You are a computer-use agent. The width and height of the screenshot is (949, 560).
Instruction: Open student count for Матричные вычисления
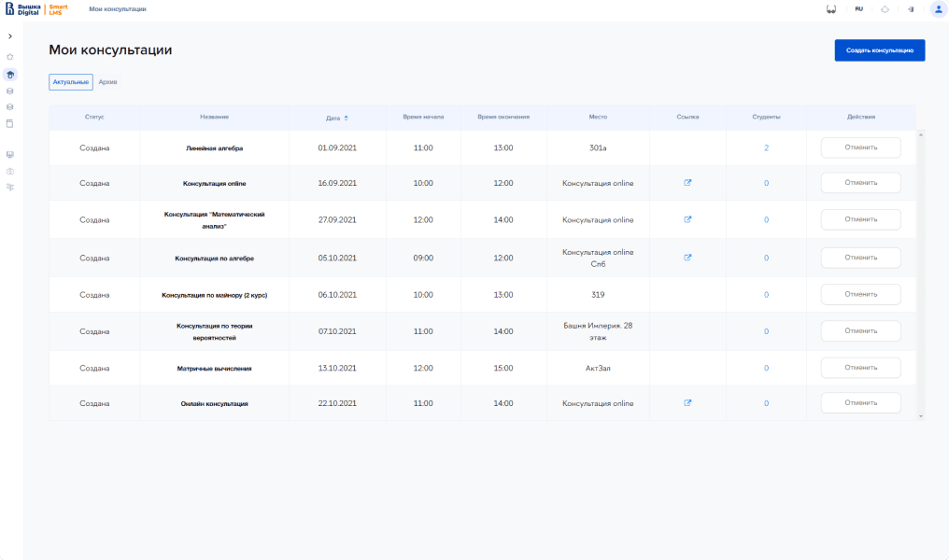(x=766, y=368)
